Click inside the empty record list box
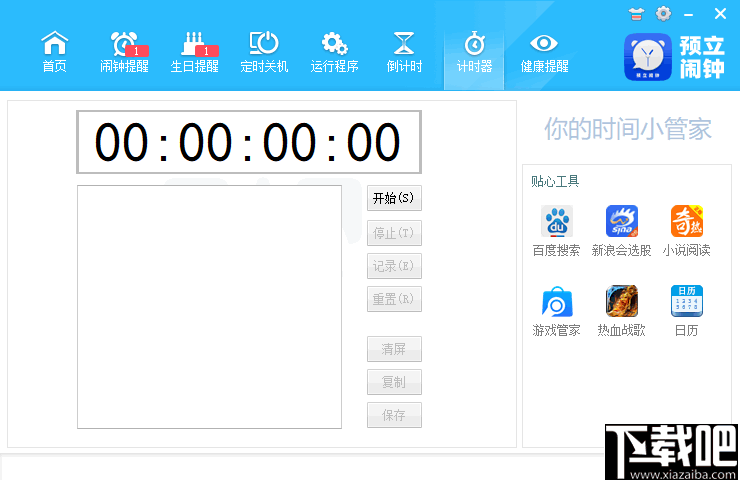Image resolution: width=740 pixels, height=480 pixels. 210,307
